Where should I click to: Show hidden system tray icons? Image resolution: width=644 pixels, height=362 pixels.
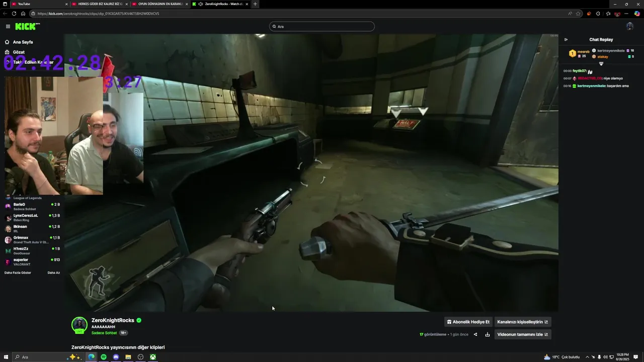587,357
